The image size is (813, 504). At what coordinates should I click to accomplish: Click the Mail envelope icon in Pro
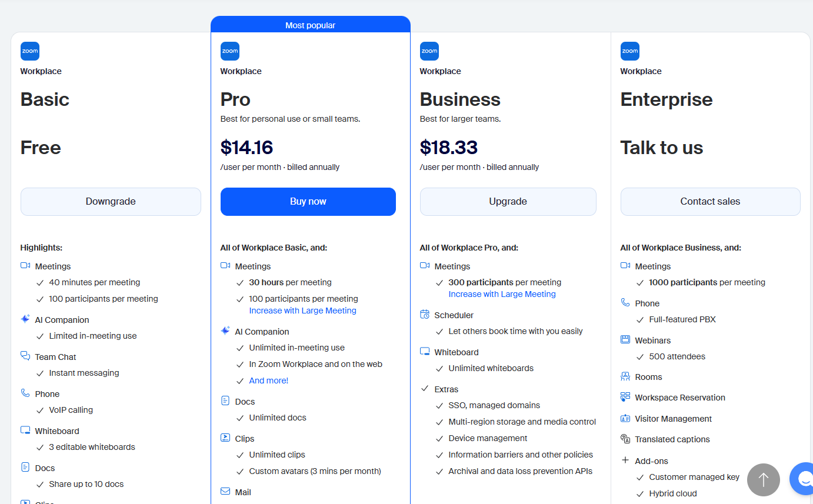point(225,492)
